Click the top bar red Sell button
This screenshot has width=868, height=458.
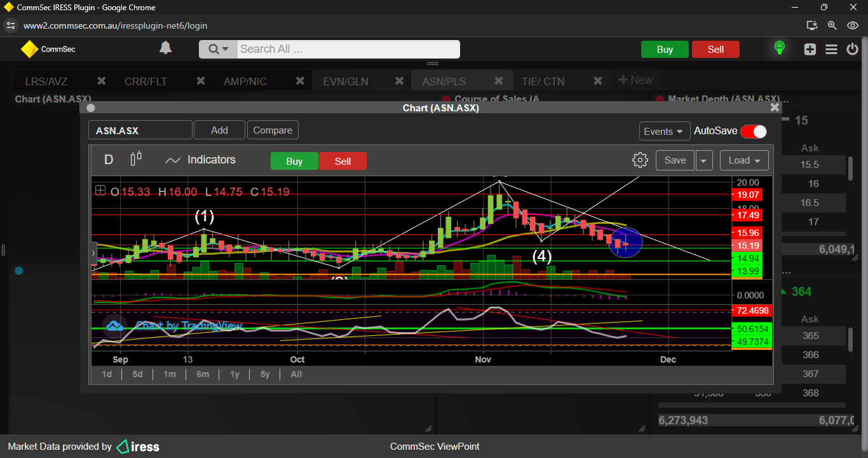pos(715,50)
